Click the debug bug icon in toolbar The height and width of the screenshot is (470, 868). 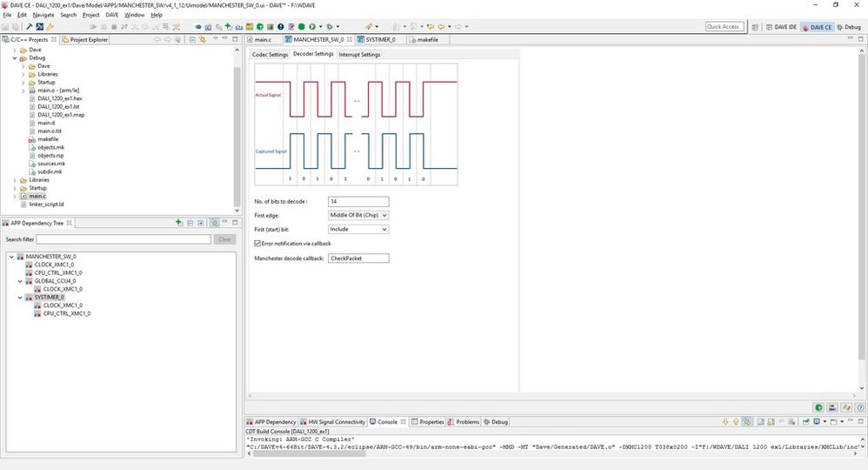click(330, 26)
